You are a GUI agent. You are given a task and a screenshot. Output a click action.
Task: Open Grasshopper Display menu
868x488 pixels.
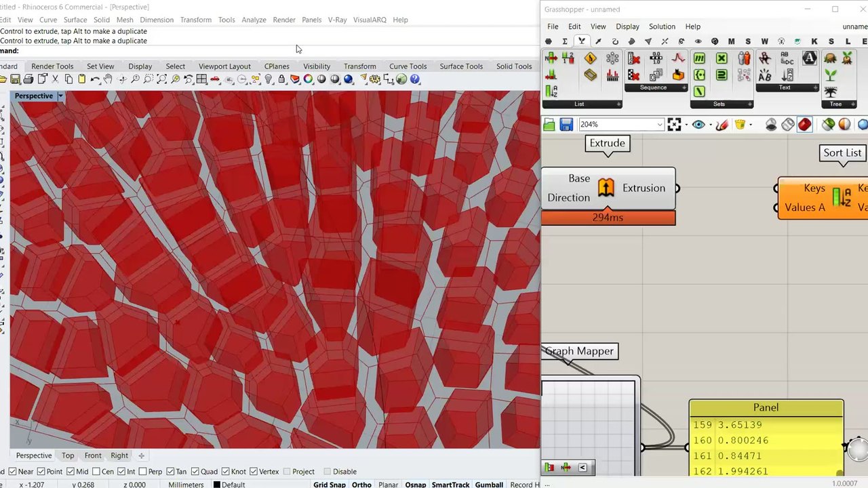627,26
